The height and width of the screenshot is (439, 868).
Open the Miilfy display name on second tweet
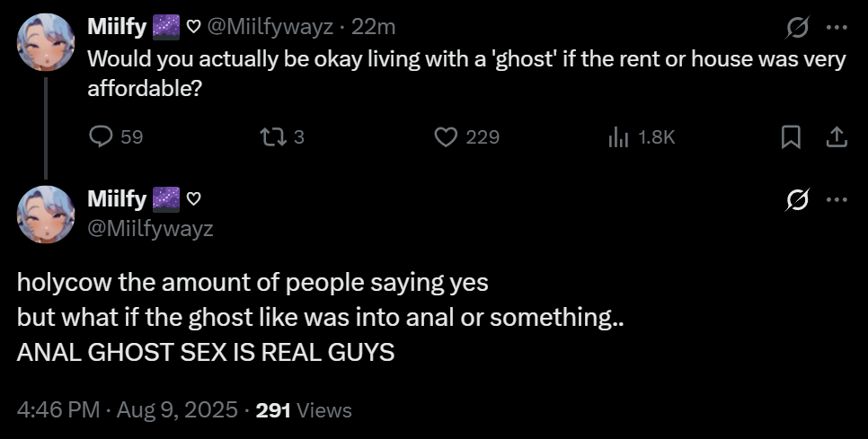[x=117, y=197]
